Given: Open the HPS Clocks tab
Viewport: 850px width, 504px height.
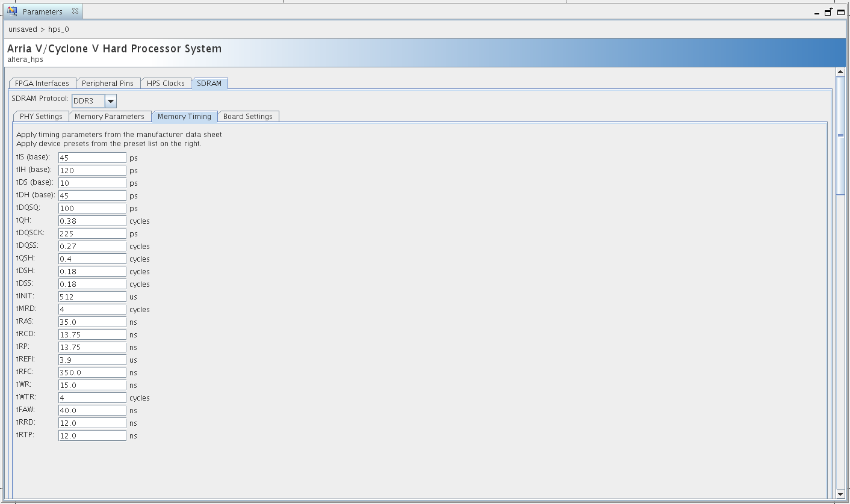Looking at the screenshot, I should click(x=166, y=84).
